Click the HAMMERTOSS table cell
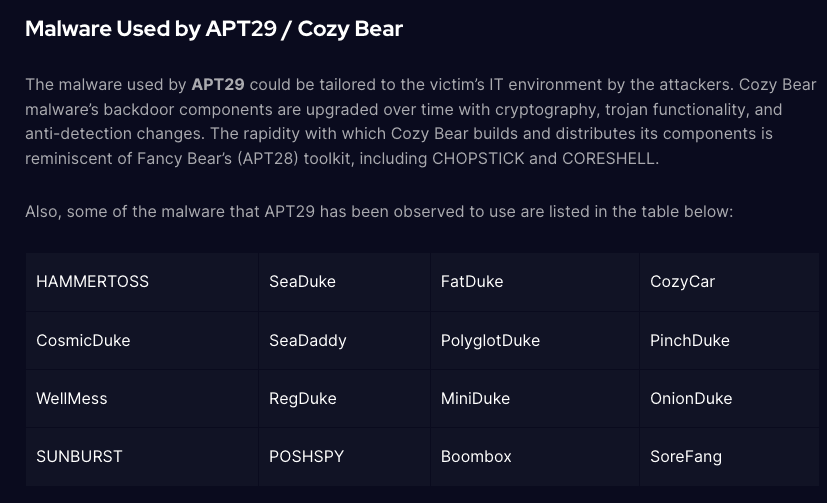 [92, 282]
